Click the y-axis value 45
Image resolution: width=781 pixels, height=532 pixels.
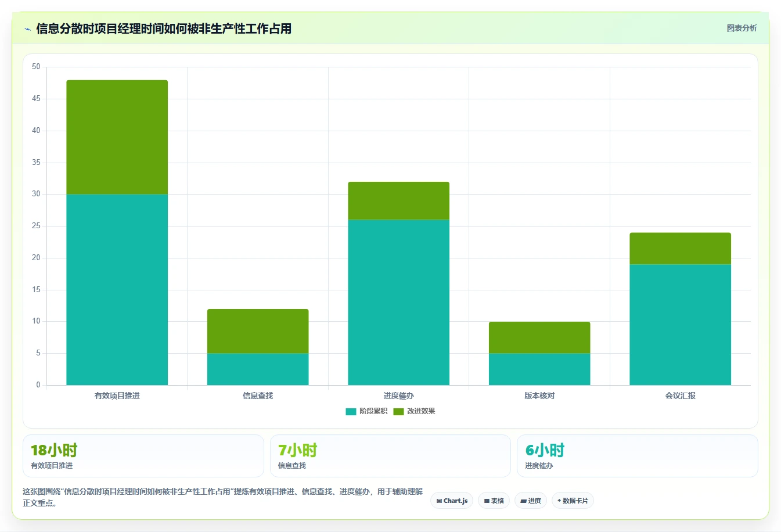pos(36,99)
